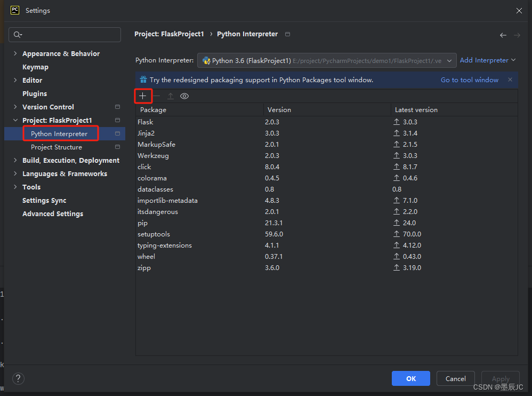Click the Cancel button
Viewport: 532px width, 396px height.
[455, 378]
